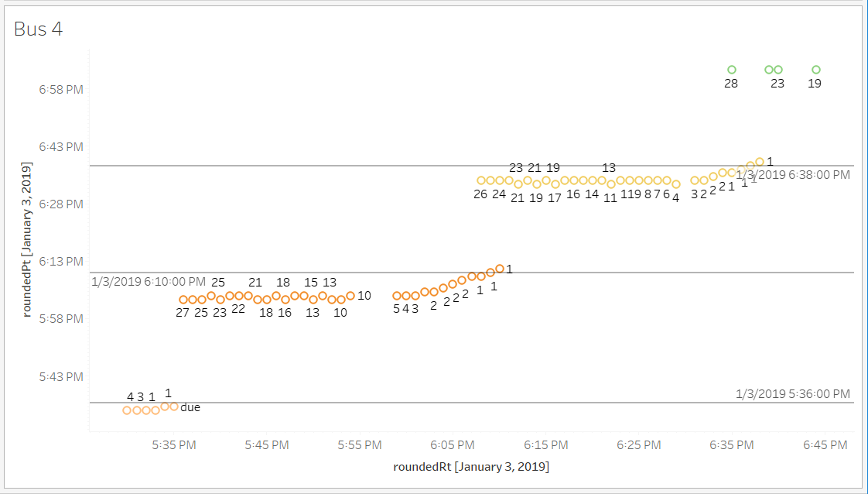The height and width of the screenshot is (494, 868).
Task: Select the yellow data point labeled 26
Action: point(480,180)
